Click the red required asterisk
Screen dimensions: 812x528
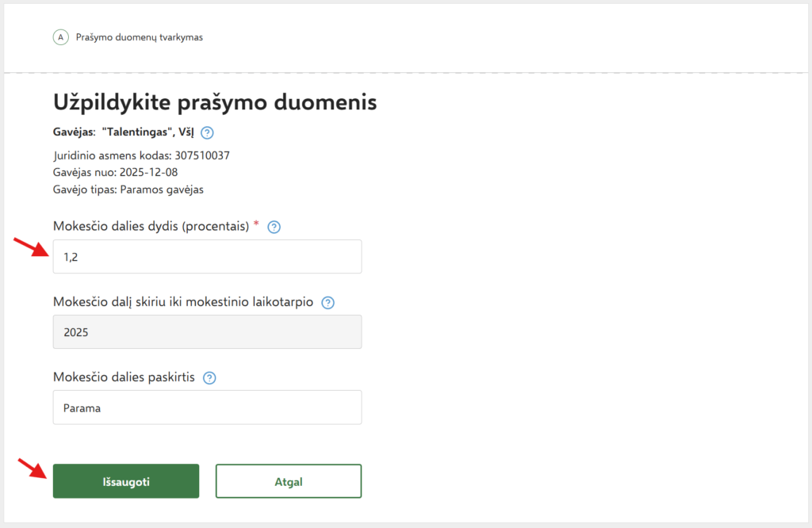(x=255, y=225)
